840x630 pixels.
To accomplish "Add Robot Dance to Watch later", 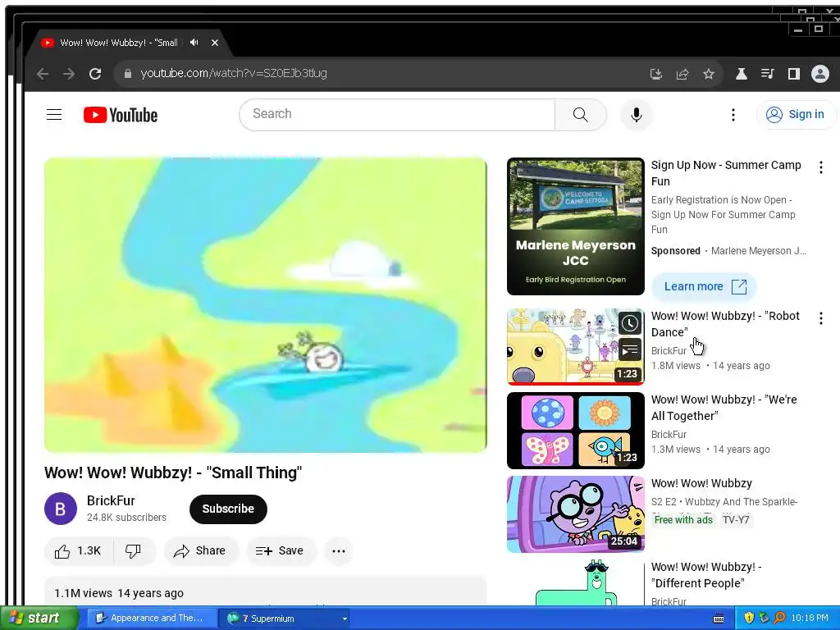I will tap(629, 323).
